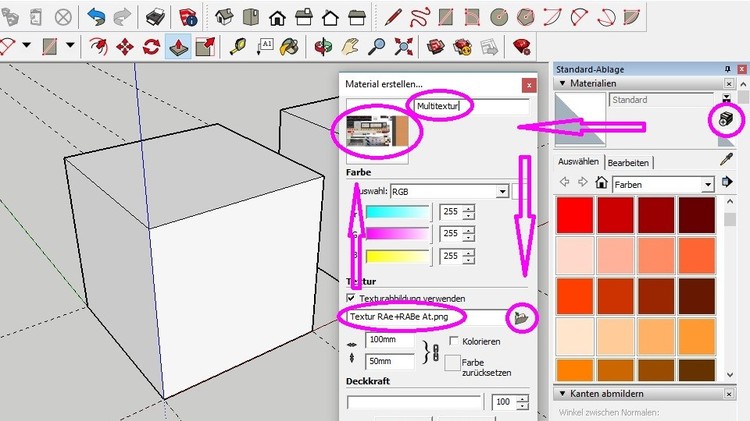Open the Extension Warehouse
The image size is (750, 421).
click(463, 47)
